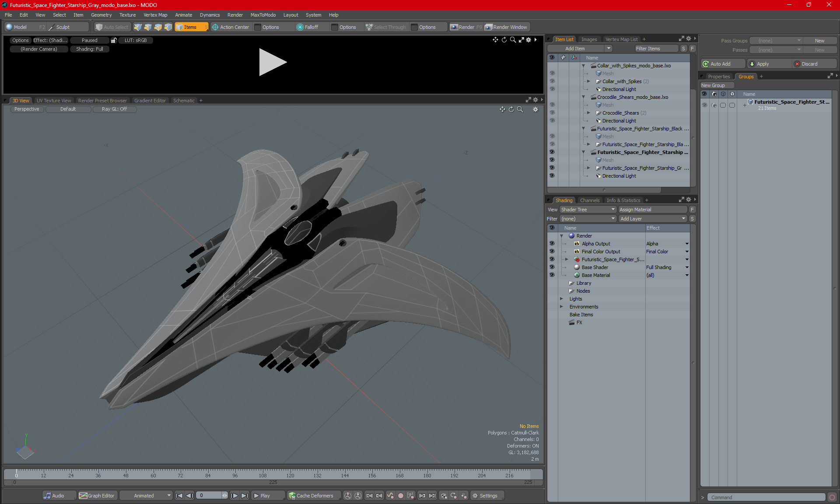Select Polygons selection mode cube icon
840x504 pixels.
point(158,27)
